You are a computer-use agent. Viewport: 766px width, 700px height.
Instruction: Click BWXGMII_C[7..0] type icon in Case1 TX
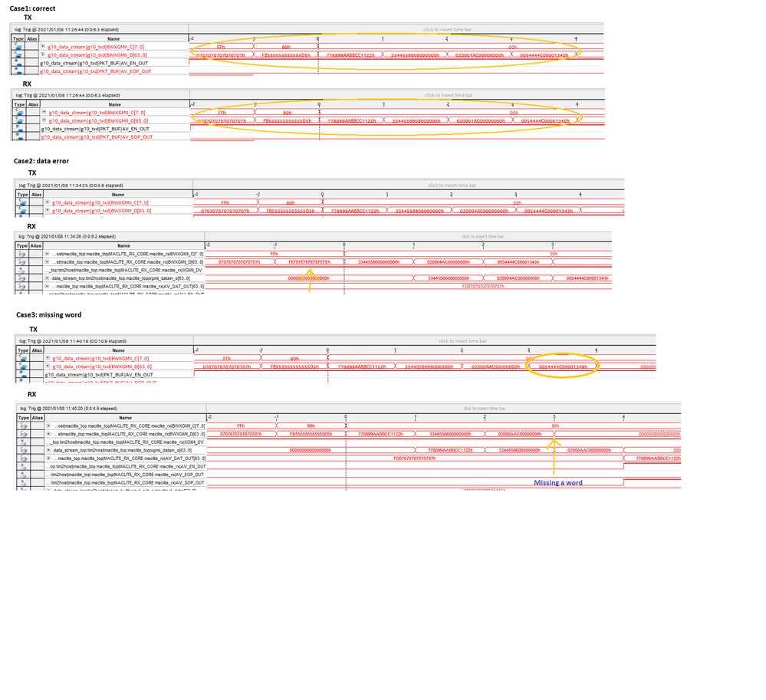point(18,47)
